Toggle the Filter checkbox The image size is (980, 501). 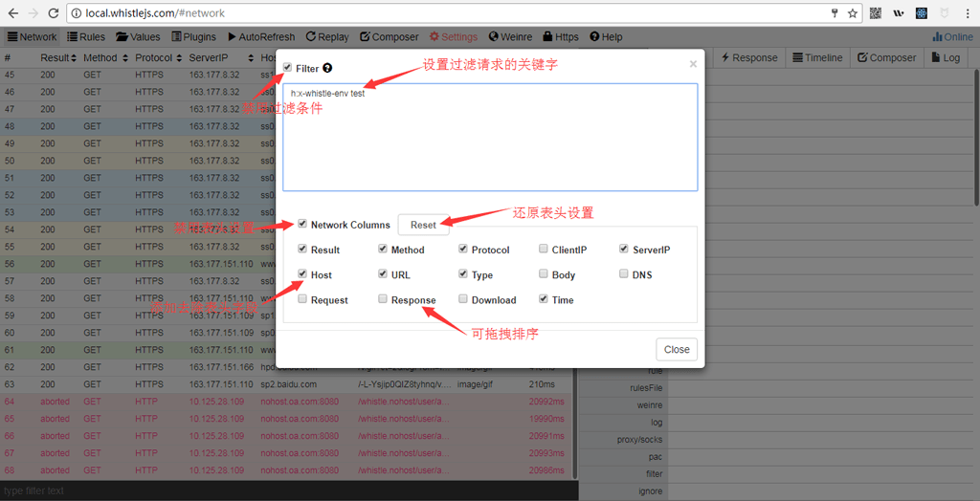[288, 68]
